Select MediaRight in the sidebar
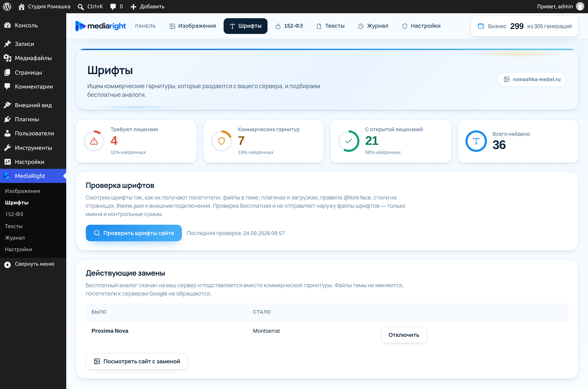This screenshot has width=588, height=389. (33, 176)
